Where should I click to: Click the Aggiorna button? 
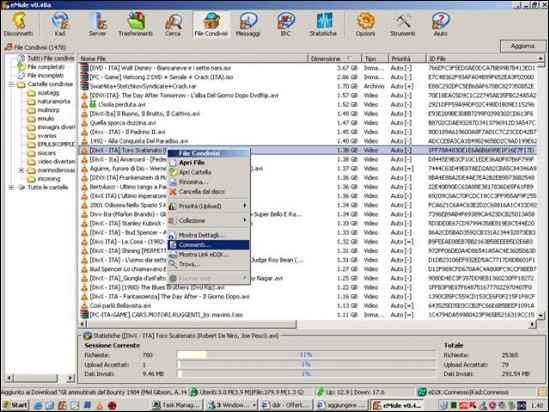[523, 46]
